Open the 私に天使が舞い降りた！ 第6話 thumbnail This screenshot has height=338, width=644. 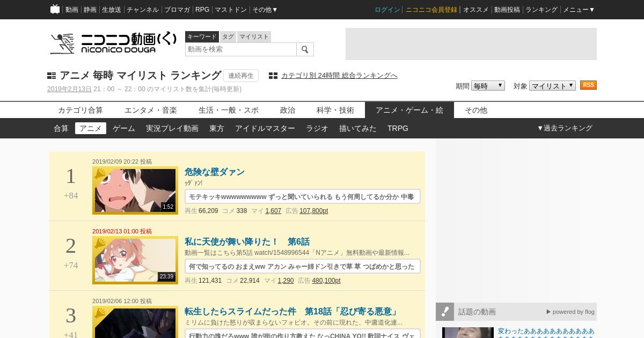[135, 260]
